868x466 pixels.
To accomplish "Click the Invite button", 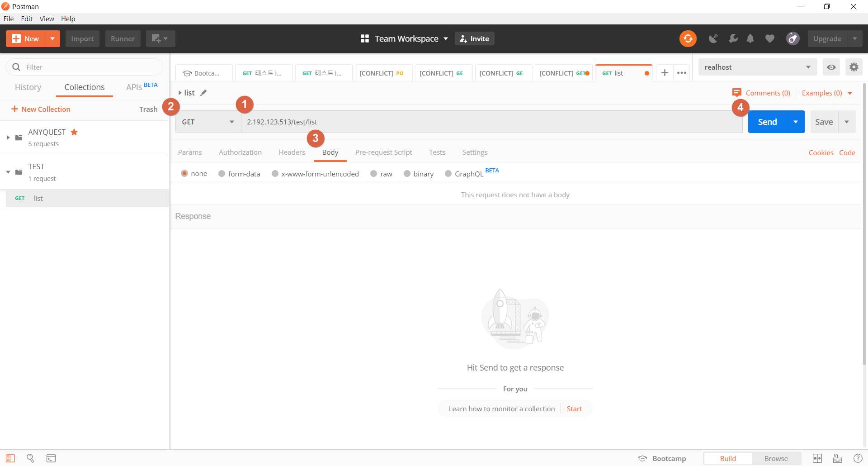I will [x=474, y=38].
